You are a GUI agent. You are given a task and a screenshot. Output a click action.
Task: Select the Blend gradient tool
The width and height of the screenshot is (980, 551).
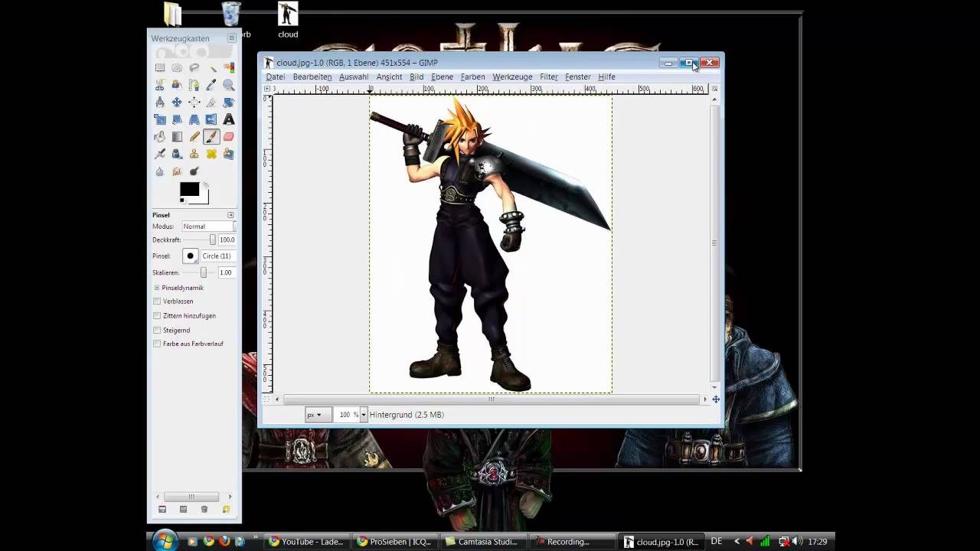tap(177, 136)
